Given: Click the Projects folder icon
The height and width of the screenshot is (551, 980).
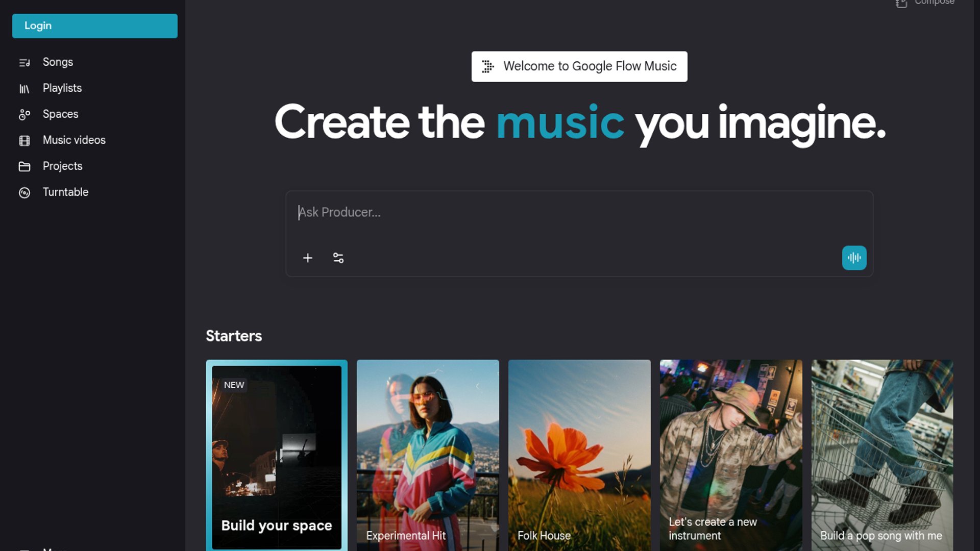Looking at the screenshot, I should point(24,167).
